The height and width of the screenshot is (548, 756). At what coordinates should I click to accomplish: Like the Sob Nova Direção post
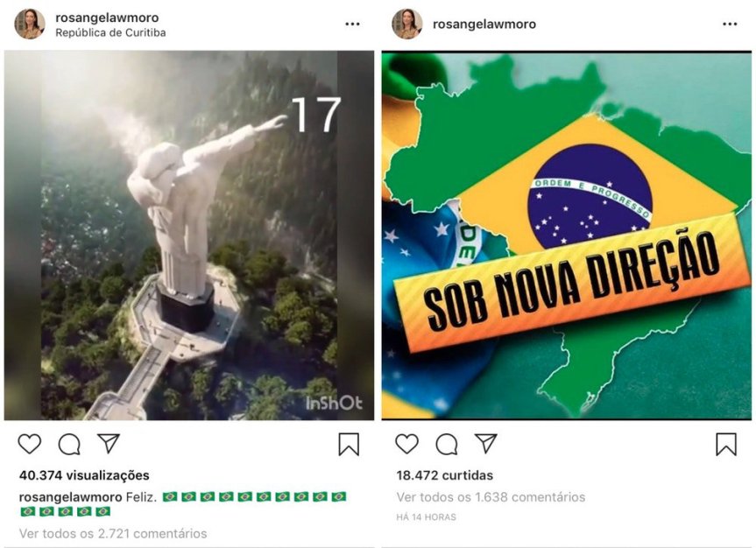tap(407, 444)
